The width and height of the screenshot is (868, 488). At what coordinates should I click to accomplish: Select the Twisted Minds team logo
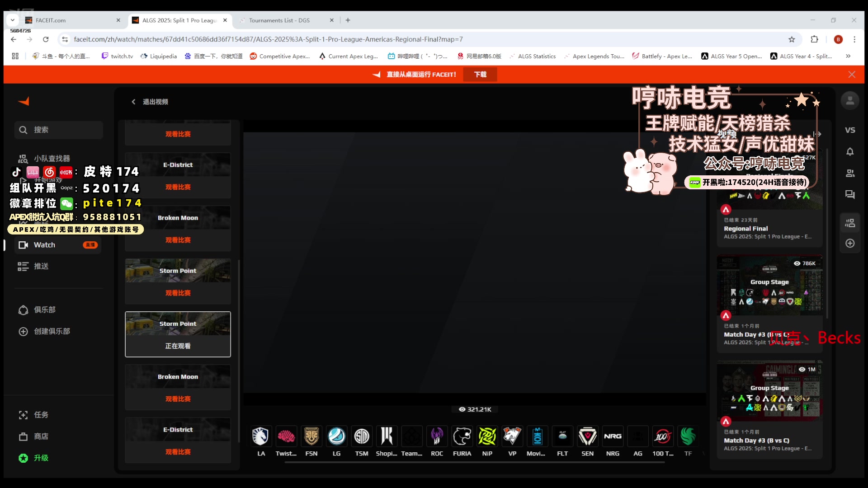click(x=286, y=436)
